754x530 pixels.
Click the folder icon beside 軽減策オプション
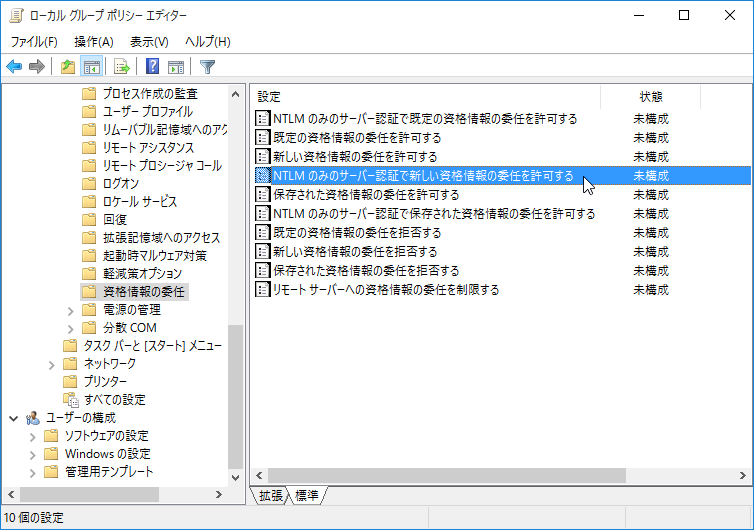(89, 273)
